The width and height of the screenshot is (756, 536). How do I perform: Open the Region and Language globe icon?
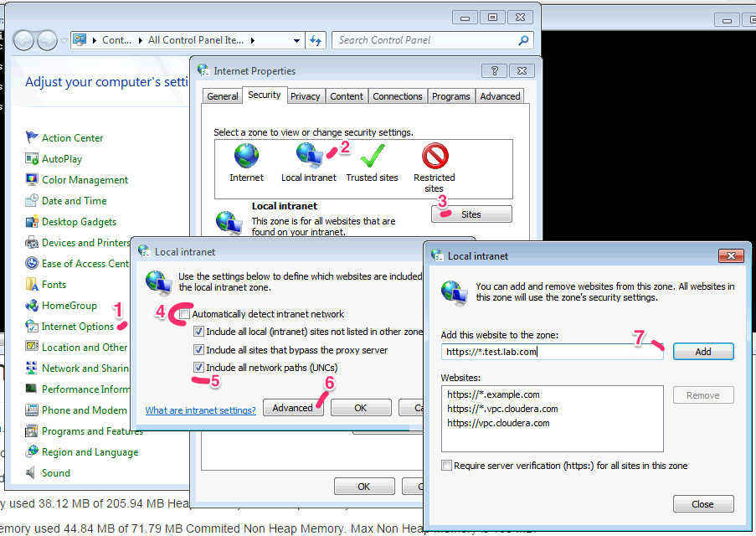click(32, 451)
